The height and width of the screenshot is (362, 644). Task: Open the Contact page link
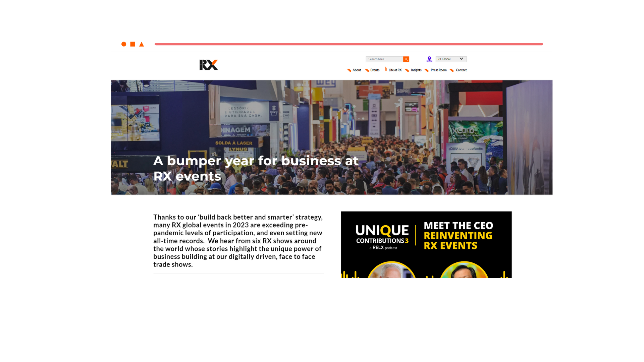(461, 70)
